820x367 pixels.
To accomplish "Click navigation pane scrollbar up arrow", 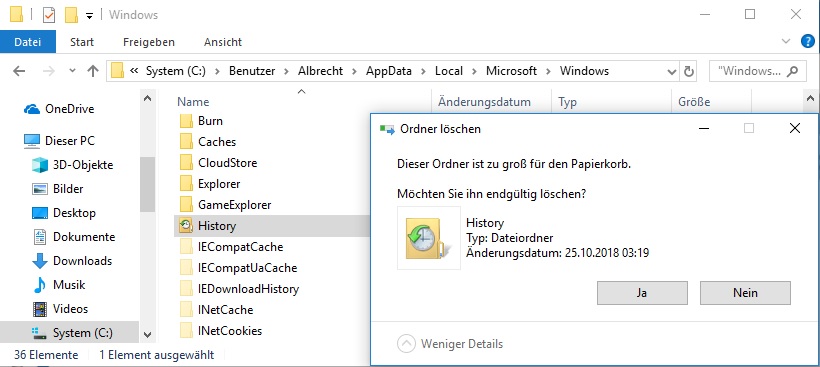I will (x=147, y=98).
